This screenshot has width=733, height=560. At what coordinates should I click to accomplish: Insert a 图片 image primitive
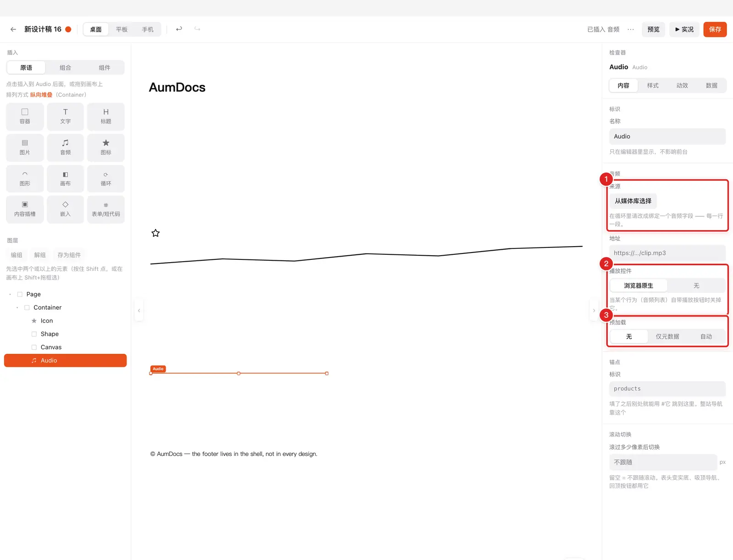click(25, 148)
